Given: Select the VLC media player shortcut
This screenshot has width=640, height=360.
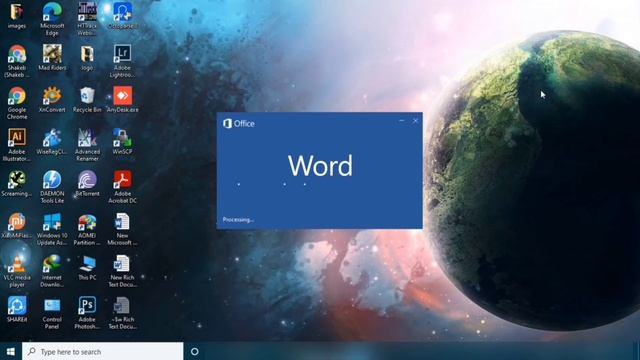Looking at the screenshot, I should pyautogui.click(x=17, y=271).
